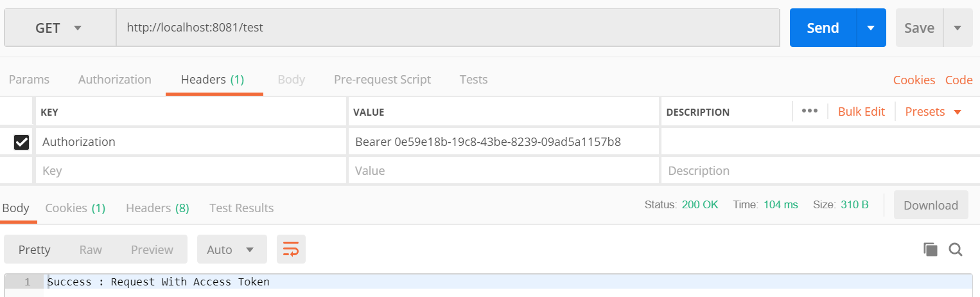Click line number 1 in the gutter
980x297 pixels.
point(27,282)
